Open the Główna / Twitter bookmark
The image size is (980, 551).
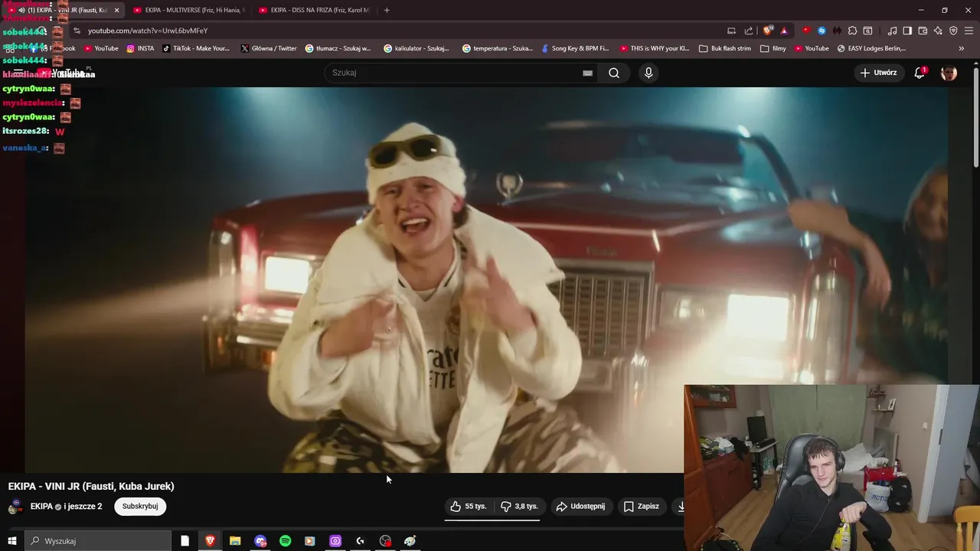click(x=268, y=48)
